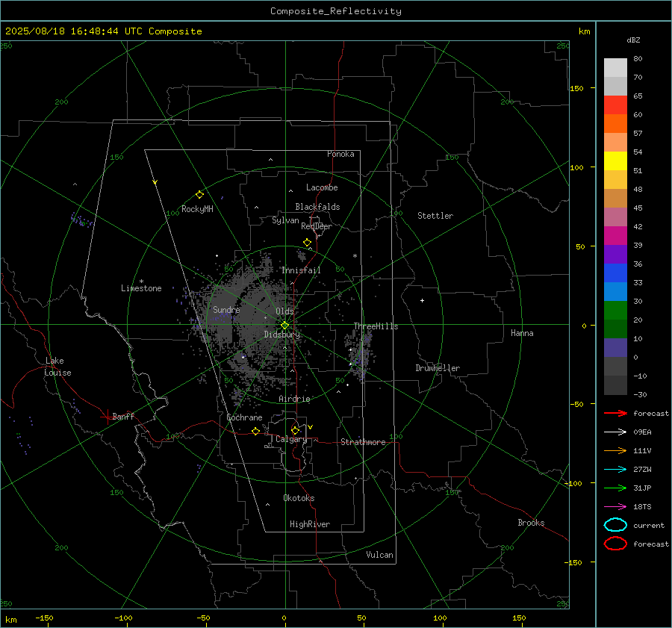Click the ThreeHills city label
The width and height of the screenshot is (672, 628).
(x=376, y=326)
